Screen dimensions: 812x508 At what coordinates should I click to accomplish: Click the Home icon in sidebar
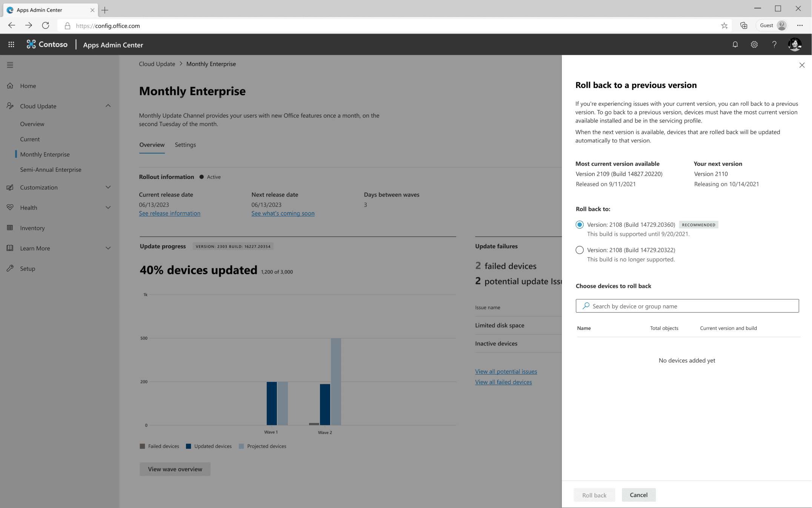(x=10, y=86)
